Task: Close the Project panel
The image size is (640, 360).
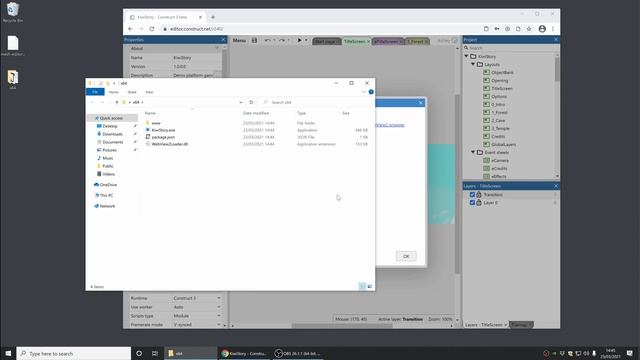Action: coord(556,40)
